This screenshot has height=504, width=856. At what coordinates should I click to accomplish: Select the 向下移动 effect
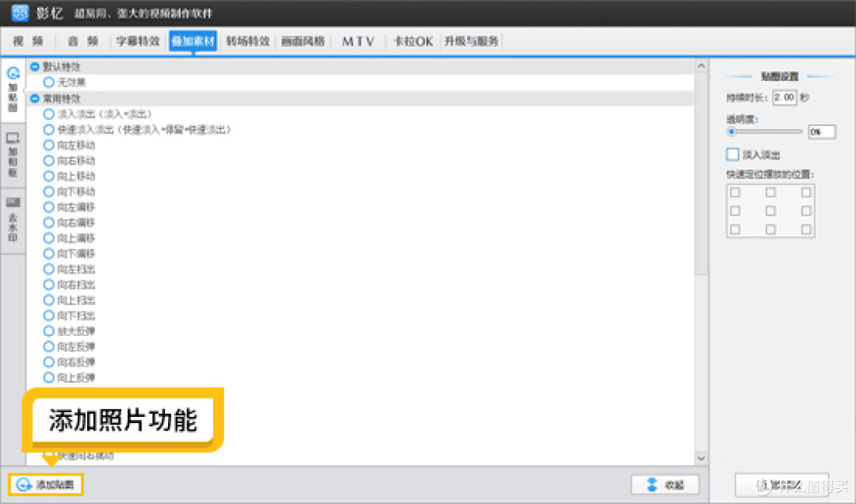pyautogui.click(x=48, y=192)
